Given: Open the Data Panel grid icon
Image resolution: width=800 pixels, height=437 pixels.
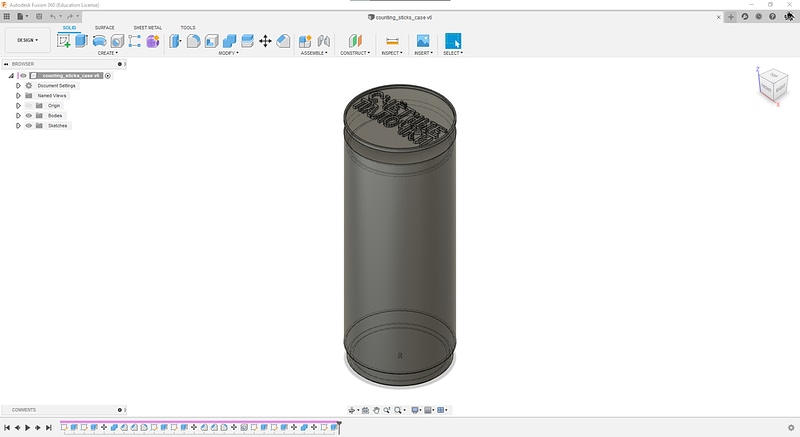Looking at the screenshot, I should coord(7,16).
